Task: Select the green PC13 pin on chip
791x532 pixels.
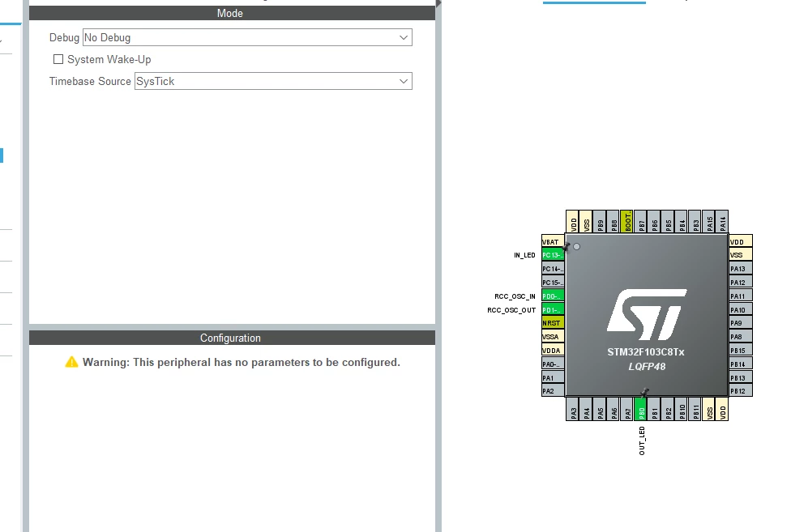Action: 553,255
